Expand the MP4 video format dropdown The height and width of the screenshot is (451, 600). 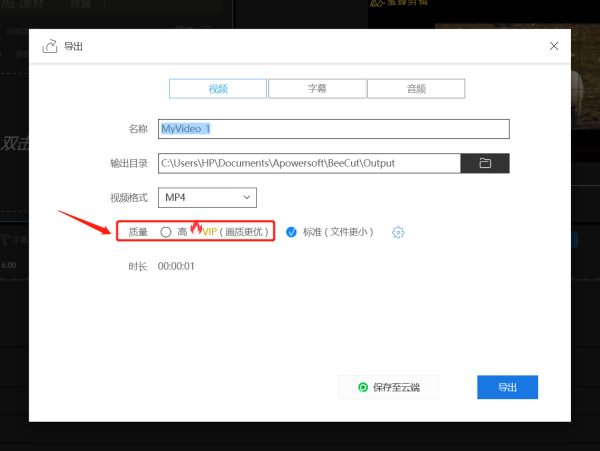(207, 198)
